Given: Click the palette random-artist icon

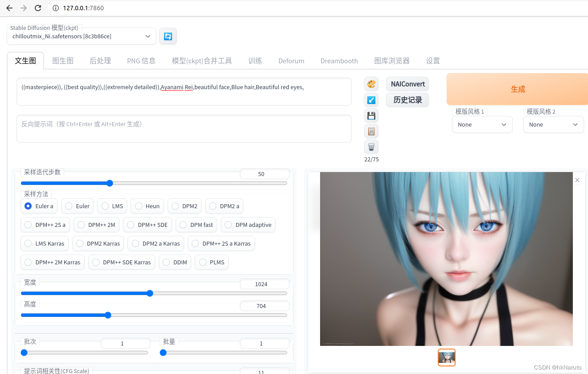Looking at the screenshot, I should [x=371, y=84].
